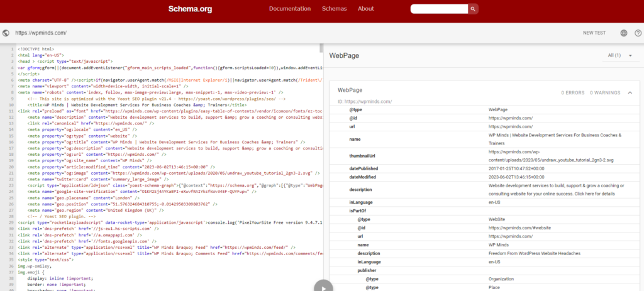Image resolution: width=644 pixels, height=291 pixels.
Task: Click the article:modified_time meta code line
Action: 121,167
